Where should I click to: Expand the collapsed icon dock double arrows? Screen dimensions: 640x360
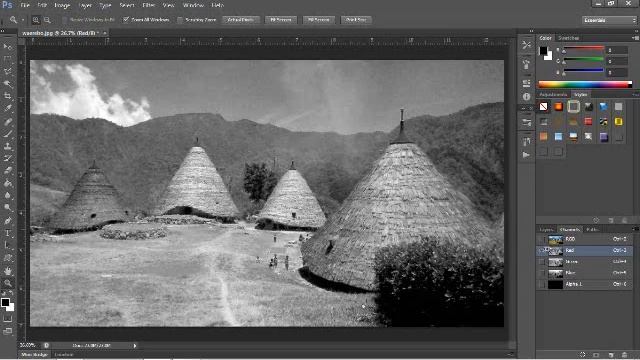pyautogui.click(x=531, y=31)
